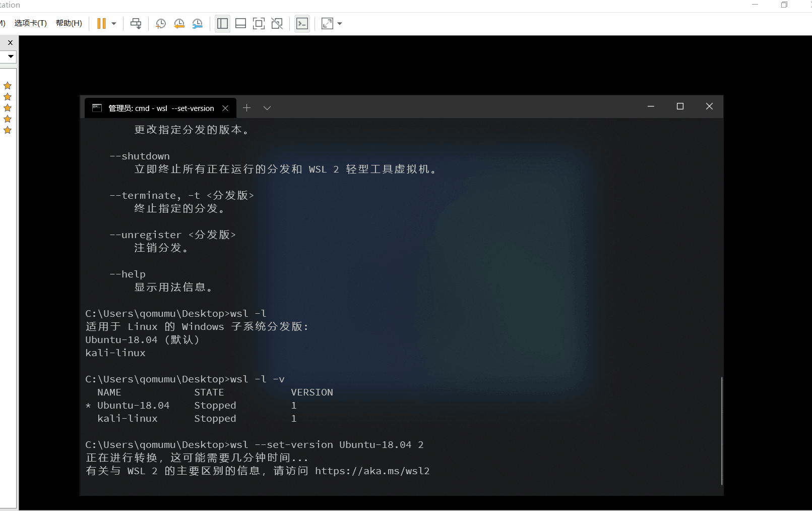This screenshot has height=511, width=812.
Task: Maximize the terminal window
Action: click(x=680, y=106)
